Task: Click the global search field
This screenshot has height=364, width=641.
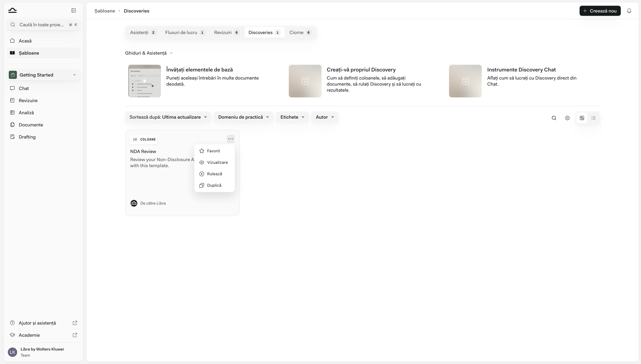Action: click(44, 24)
